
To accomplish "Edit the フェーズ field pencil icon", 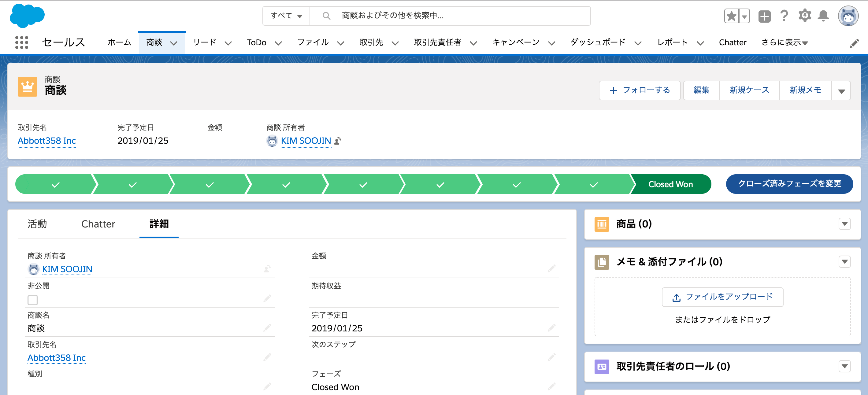I will 551,386.
